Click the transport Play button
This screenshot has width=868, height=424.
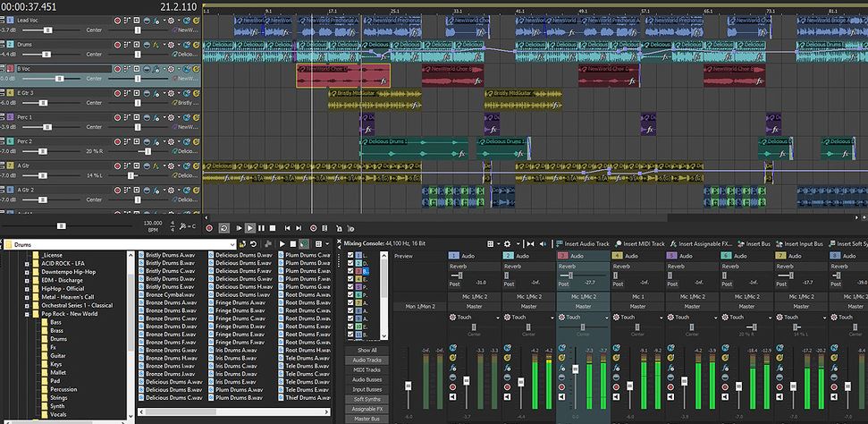coord(250,228)
